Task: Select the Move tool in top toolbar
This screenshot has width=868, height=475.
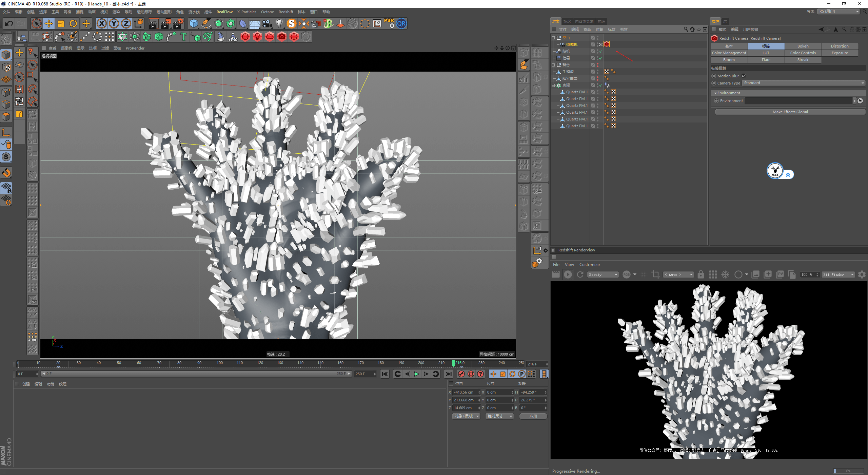Action: coord(49,23)
